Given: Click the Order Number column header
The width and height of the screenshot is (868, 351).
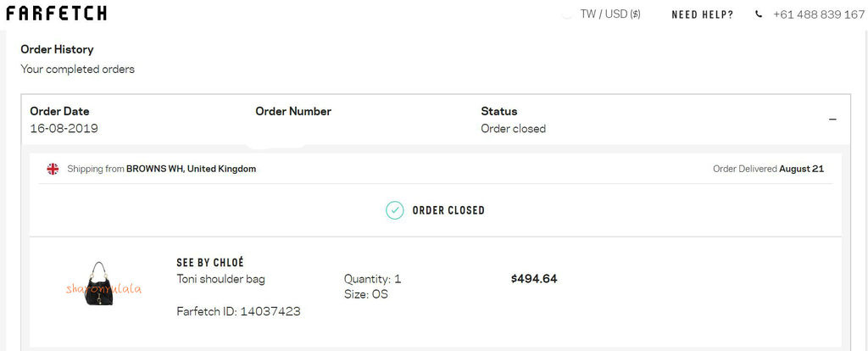Looking at the screenshot, I should (x=293, y=111).
